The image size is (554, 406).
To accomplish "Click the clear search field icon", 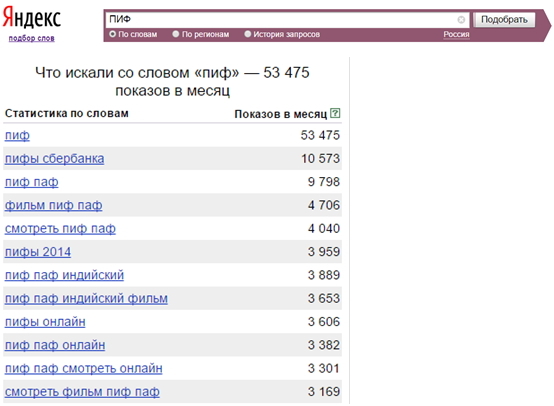I will click(x=461, y=20).
